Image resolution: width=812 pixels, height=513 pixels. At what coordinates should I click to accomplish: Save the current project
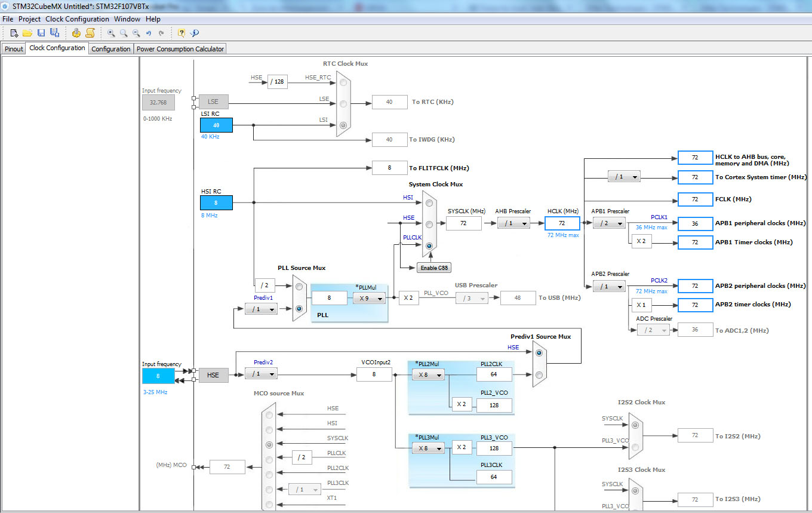click(x=41, y=33)
